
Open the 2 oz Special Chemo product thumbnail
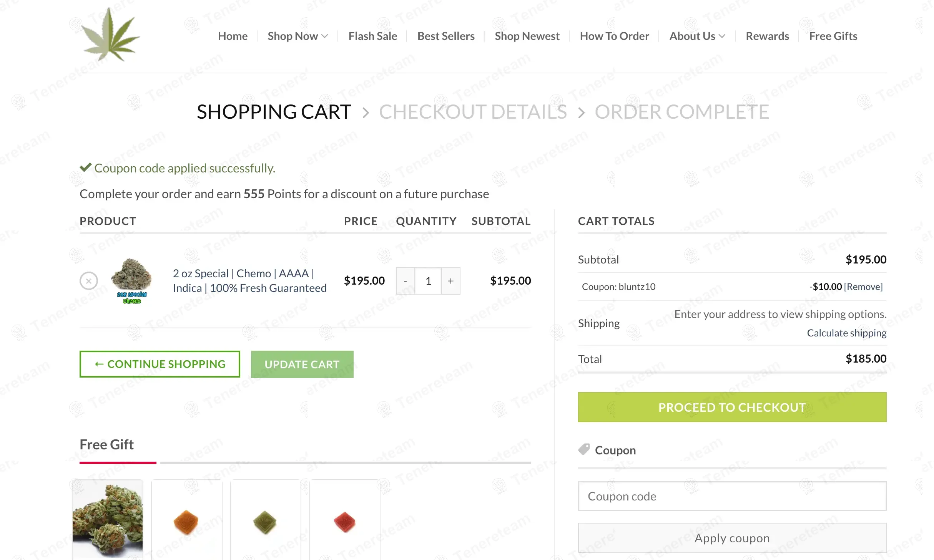[x=131, y=281]
